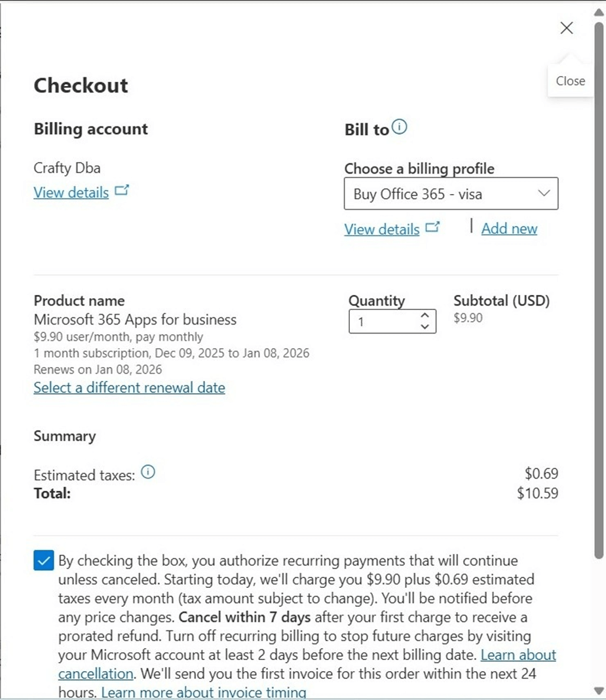Open Learn more about invoice timing link
Viewport: 606px width, 700px height.
[x=203, y=692]
